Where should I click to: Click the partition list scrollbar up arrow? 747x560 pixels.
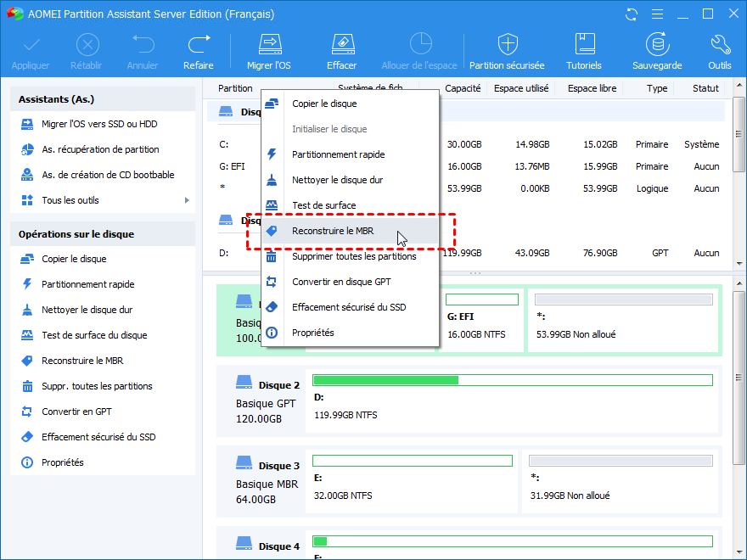pyautogui.click(x=739, y=86)
